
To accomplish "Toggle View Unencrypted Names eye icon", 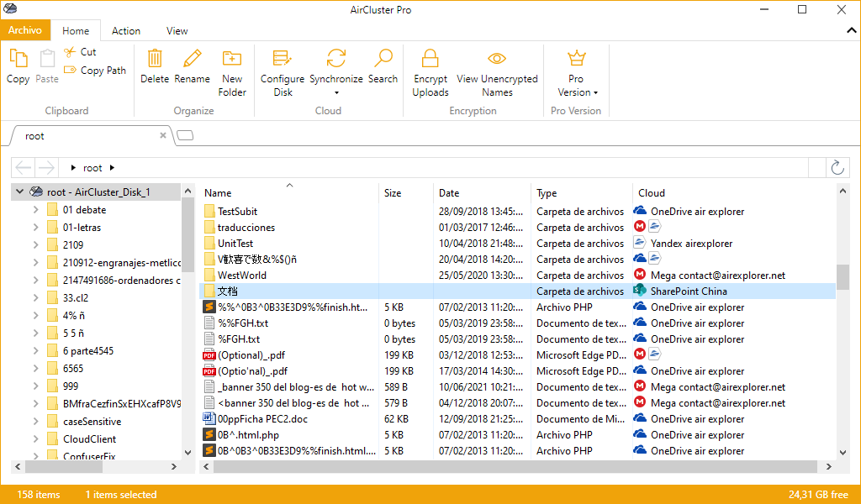I will tap(497, 58).
